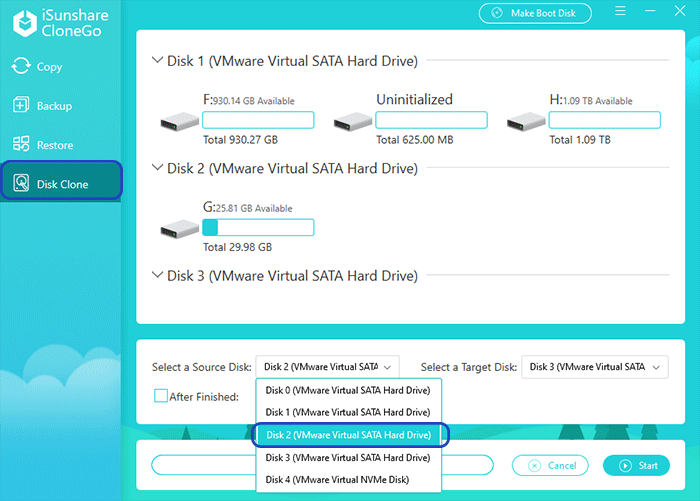Click the G: partition drive icon
Screen dimensions: 700x501
[x=179, y=229]
